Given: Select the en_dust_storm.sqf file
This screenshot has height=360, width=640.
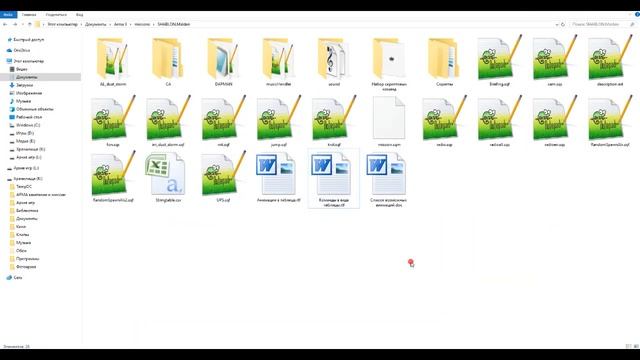Looking at the screenshot, I should coord(168,121).
